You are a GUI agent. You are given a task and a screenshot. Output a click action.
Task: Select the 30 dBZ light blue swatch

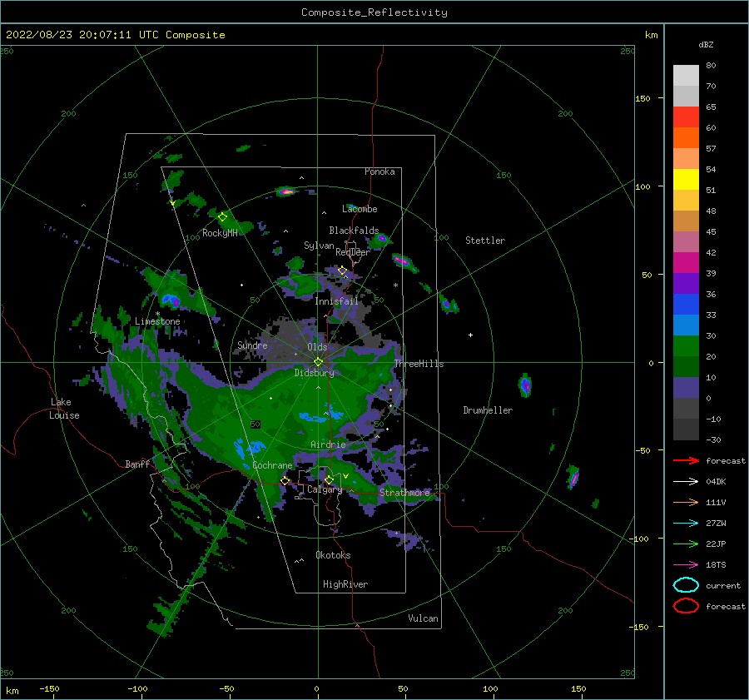click(686, 325)
